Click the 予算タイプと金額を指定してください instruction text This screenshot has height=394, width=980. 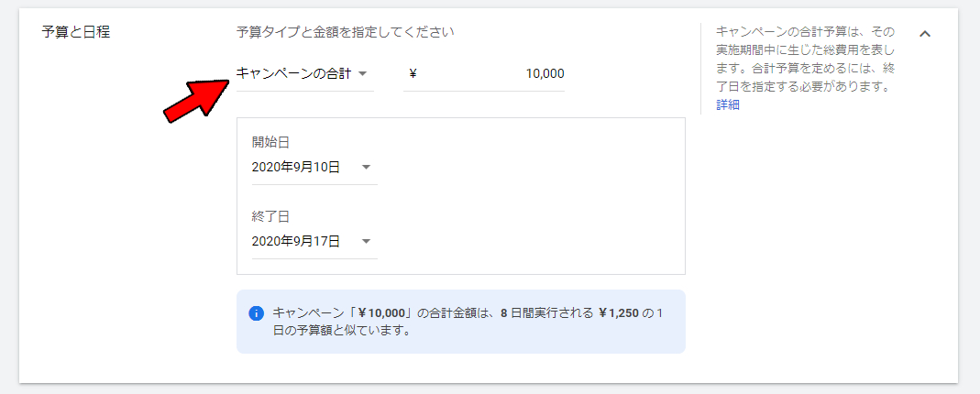coord(346,32)
